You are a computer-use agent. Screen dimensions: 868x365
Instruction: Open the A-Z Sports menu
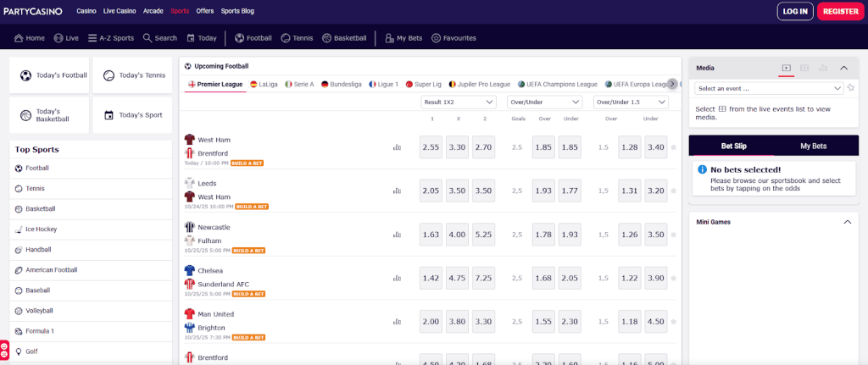[111, 38]
